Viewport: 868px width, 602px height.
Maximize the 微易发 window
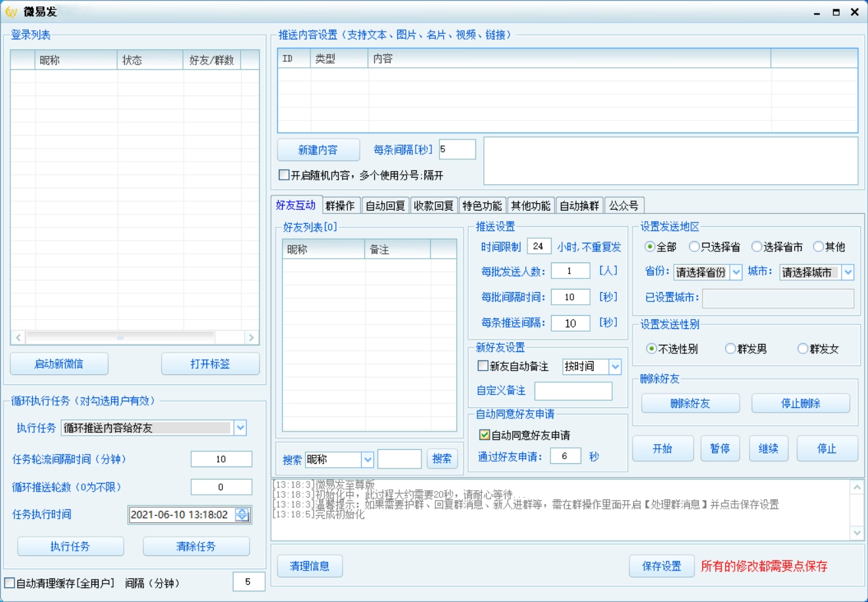coord(836,12)
